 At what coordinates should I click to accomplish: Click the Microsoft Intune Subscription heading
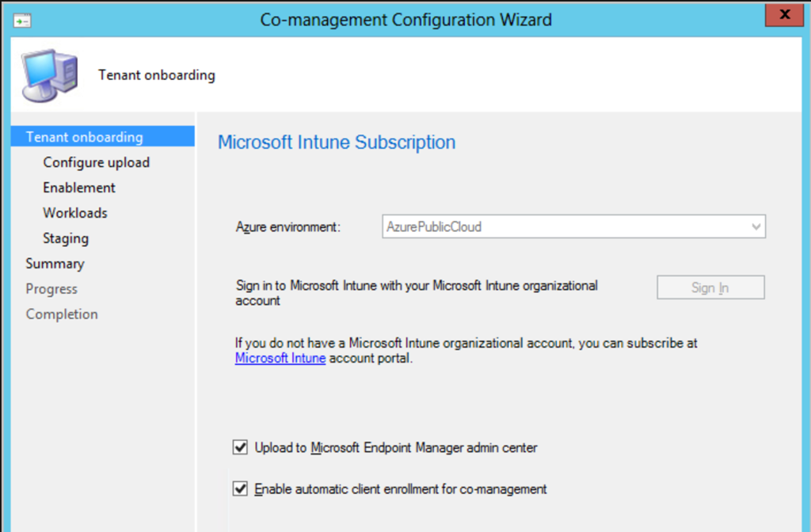click(337, 142)
